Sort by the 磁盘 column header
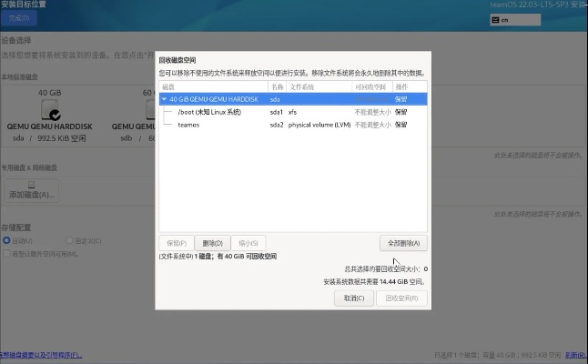 (x=213, y=87)
